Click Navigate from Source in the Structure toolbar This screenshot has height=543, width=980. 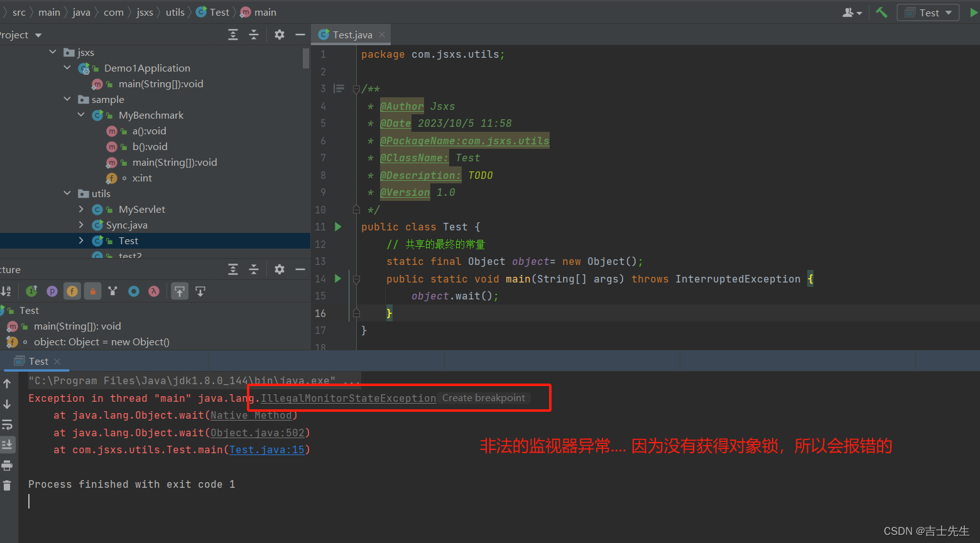200,291
